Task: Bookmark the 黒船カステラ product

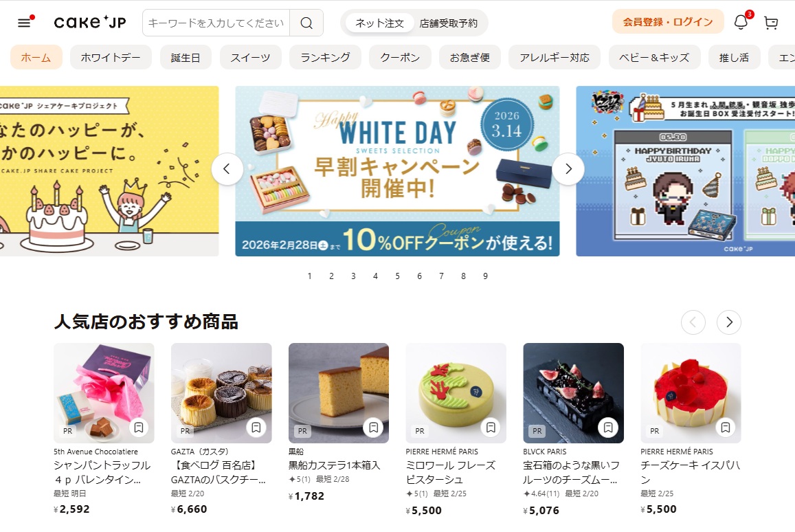Action: pyautogui.click(x=374, y=428)
